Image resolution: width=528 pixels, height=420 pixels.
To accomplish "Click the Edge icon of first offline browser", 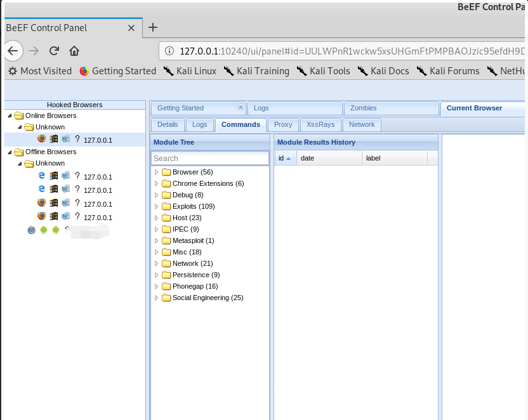I will tap(41, 175).
